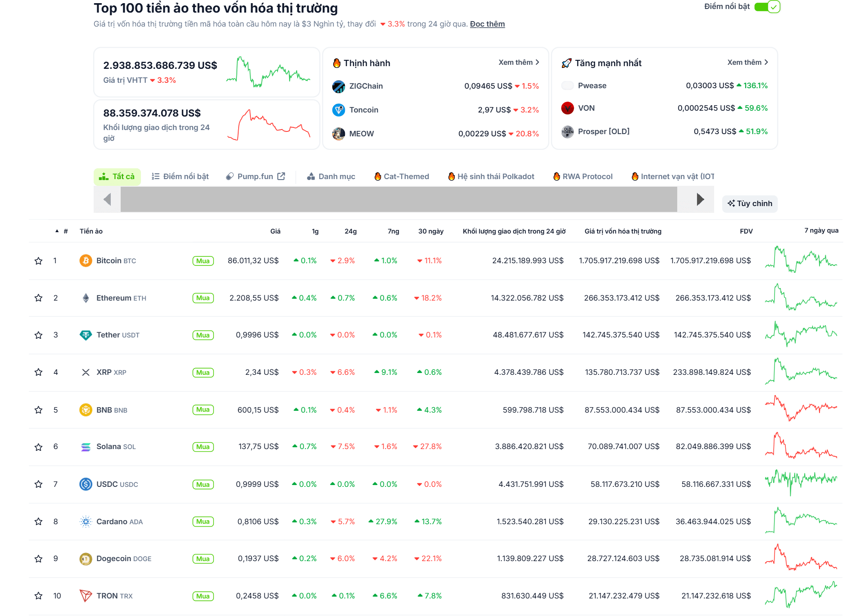865x616 pixels.
Task: Star BNB to add to watchlist
Action: pyautogui.click(x=39, y=410)
